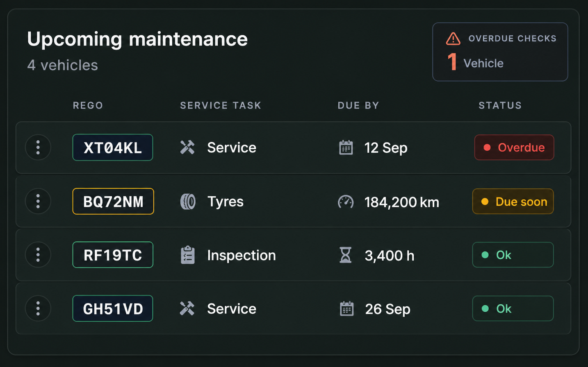588x367 pixels.
Task: Click the 12 Sep due date
Action: coord(386,148)
